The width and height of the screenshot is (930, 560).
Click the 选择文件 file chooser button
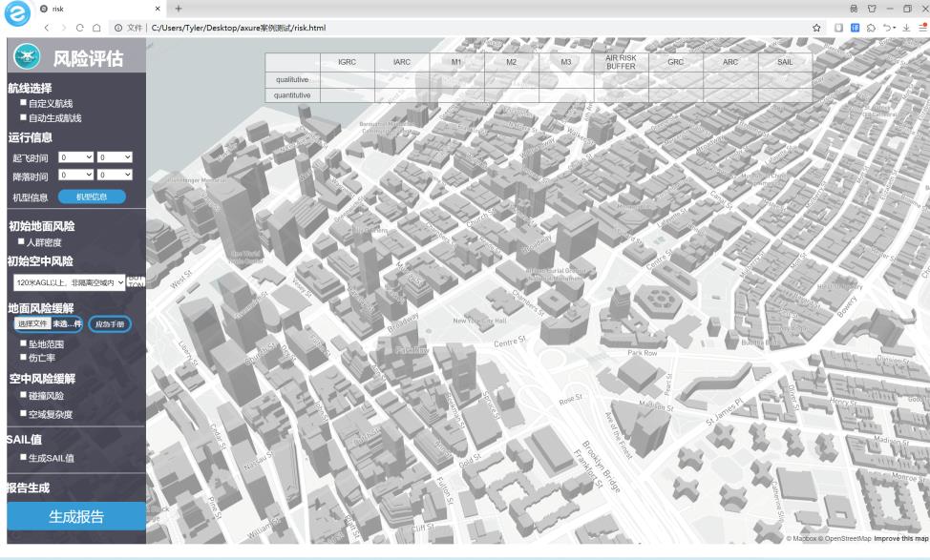32,323
